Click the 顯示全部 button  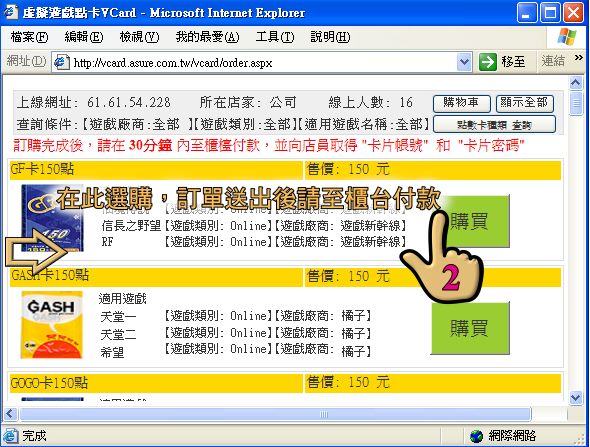[525, 103]
